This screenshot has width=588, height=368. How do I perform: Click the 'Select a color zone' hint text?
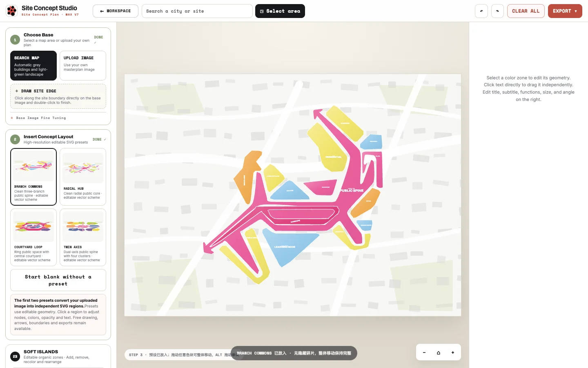(528, 89)
